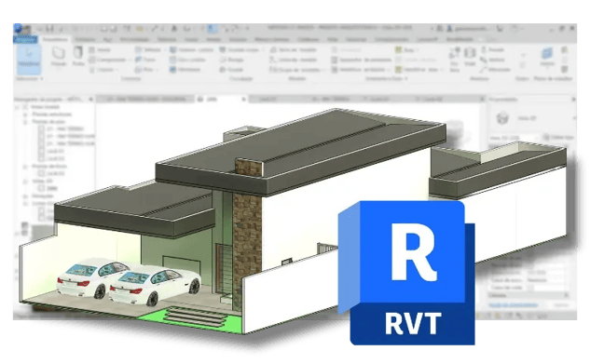
Task: Select the Escada stair tool
Action: 231,70
